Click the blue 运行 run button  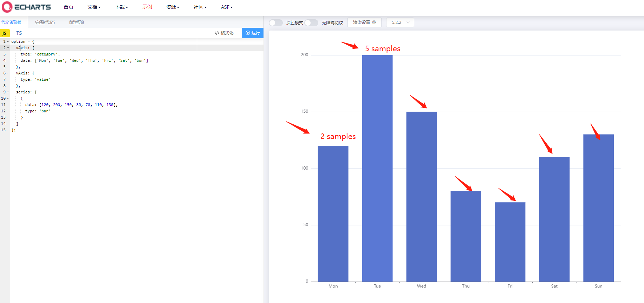(253, 33)
